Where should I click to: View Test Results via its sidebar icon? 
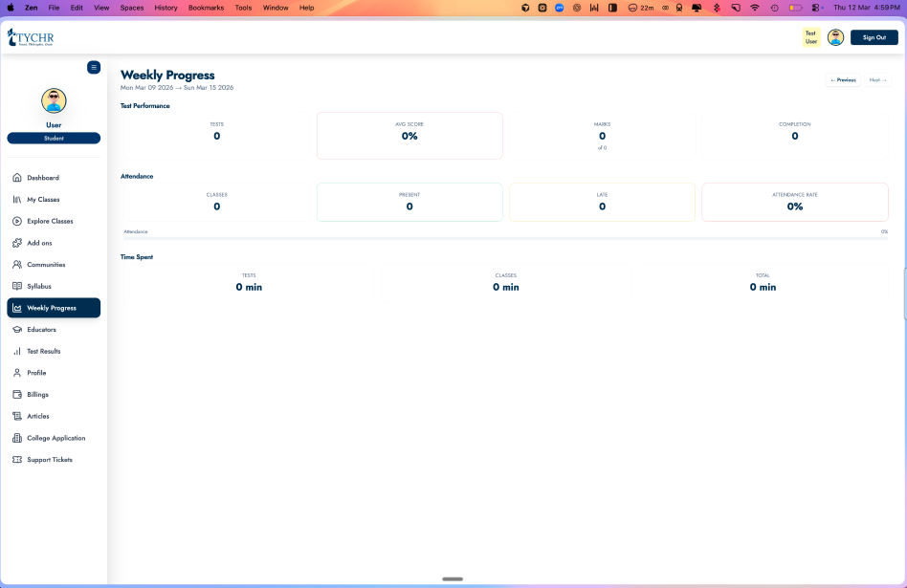click(x=17, y=351)
